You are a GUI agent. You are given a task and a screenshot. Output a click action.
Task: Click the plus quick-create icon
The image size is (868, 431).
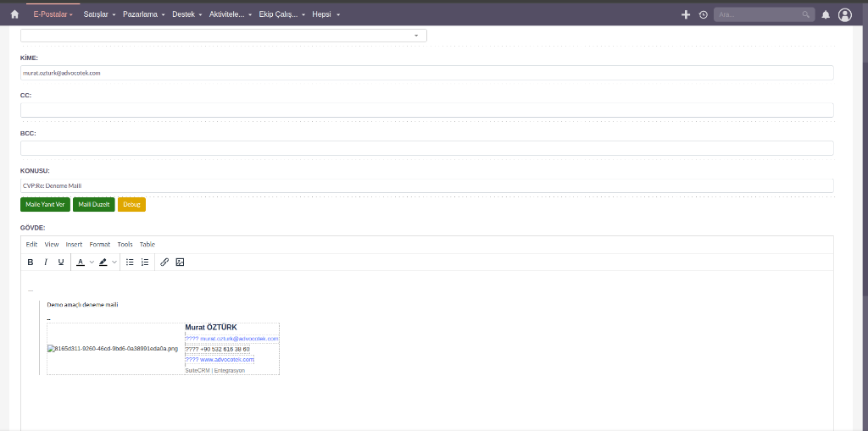pyautogui.click(x=685, y=14)
